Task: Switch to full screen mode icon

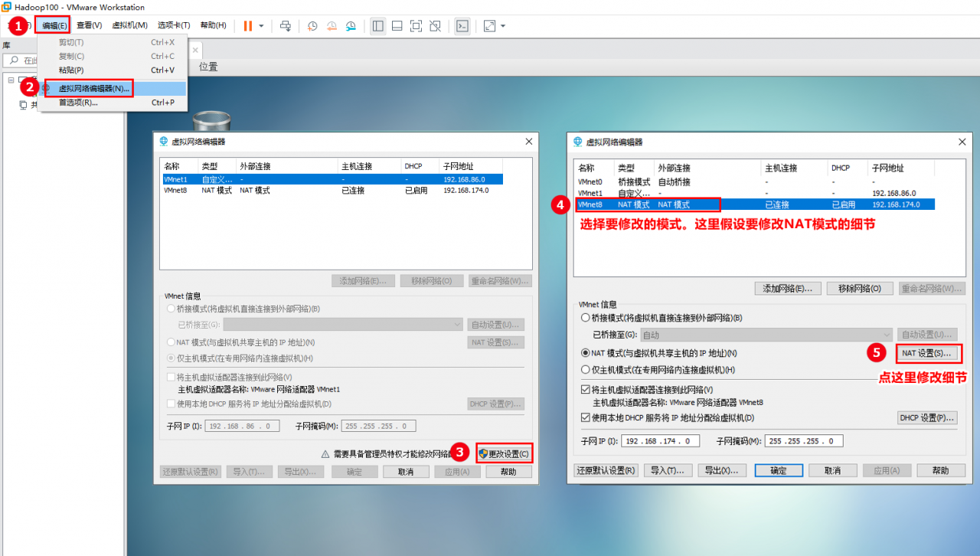Action: (x=416, y=25)
